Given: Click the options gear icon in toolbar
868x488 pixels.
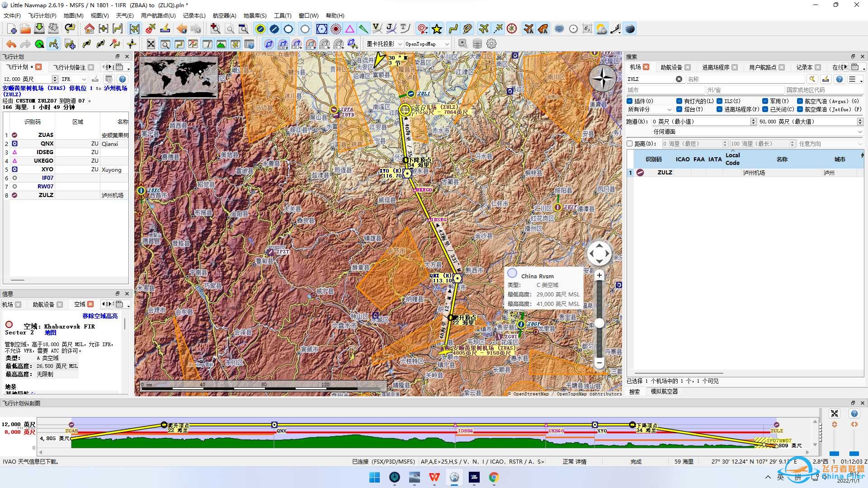Looking at the screenshot, I should click(x=491, y=44).
